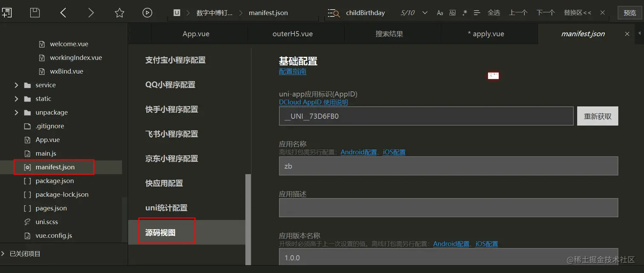Viewport: 644px width, 273px height.
Task: Click the service folder icon
Action: (x=28, y=85)
